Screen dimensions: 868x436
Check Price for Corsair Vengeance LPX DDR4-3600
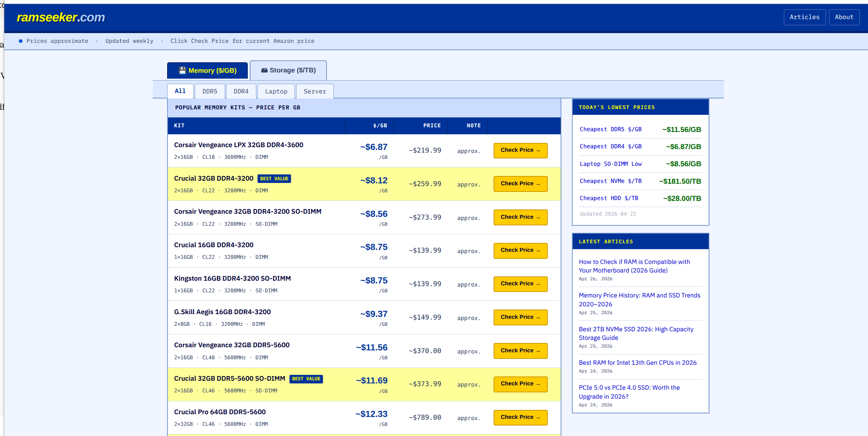(520, 150)
